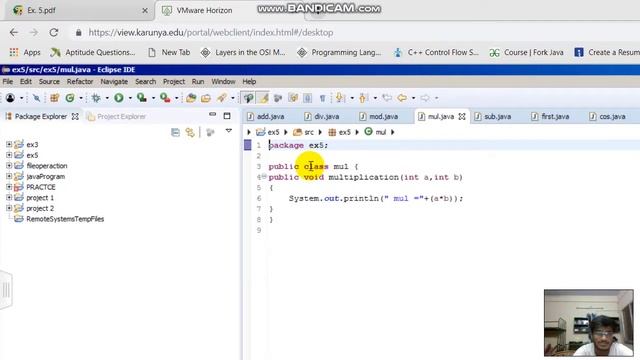
Task: Open the Navigate menu
Action: 114,82
